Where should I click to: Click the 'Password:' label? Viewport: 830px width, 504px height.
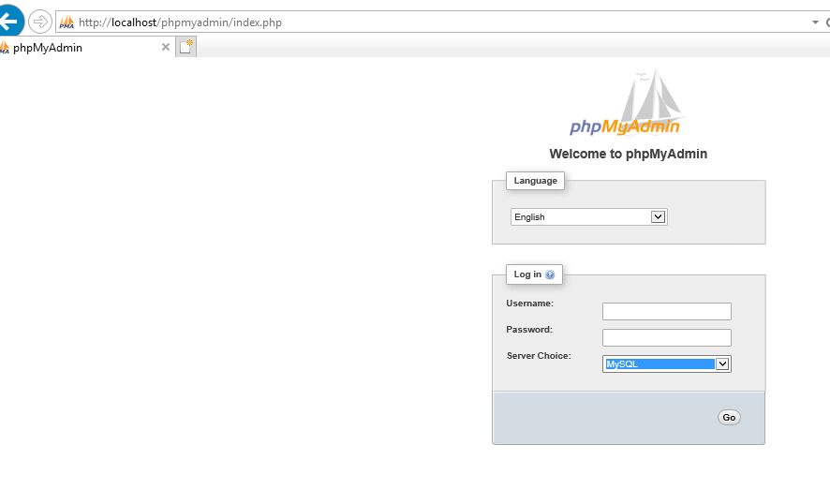coord(528,330)
